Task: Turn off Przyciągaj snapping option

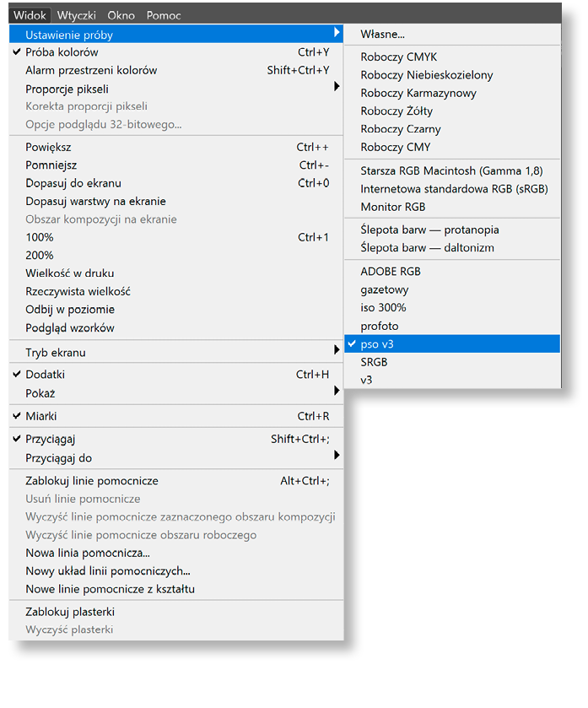Action: pos(51,439)
